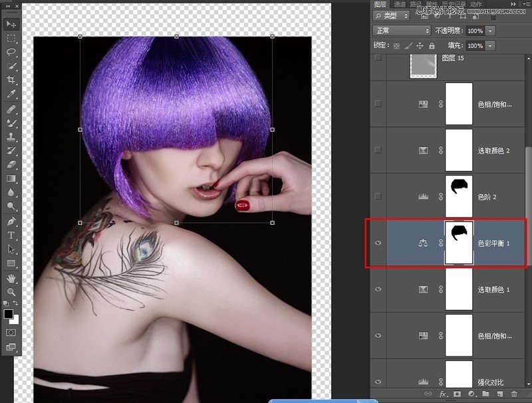Open the 不透明度 opacity dropdown

pyautogui.click(x=490, y=31)
